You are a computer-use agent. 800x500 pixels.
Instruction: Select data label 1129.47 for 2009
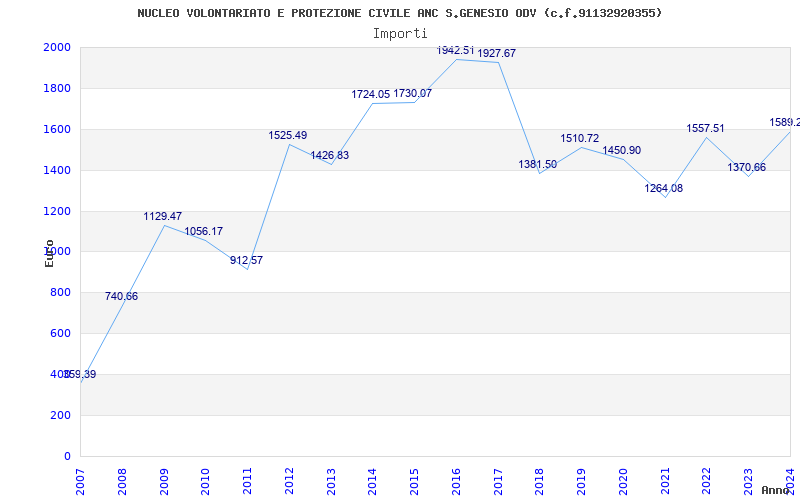click(x=163, y=216)
